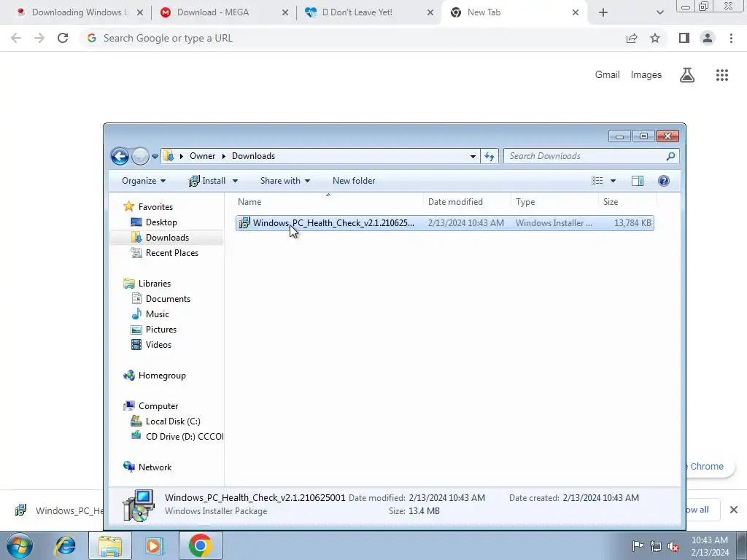Toggle the preview pane icon
The height and width of the screenshot is (560, 747).
tap(638, 181)
